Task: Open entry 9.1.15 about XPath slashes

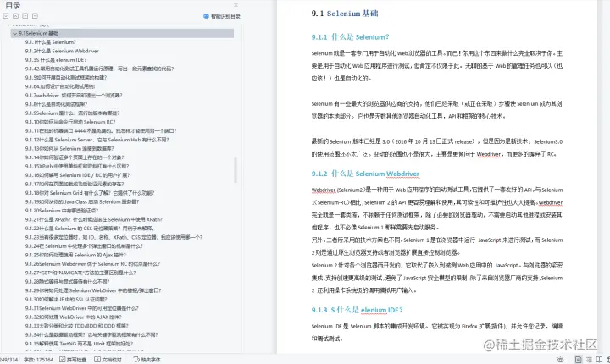Action: pos(77,166)
